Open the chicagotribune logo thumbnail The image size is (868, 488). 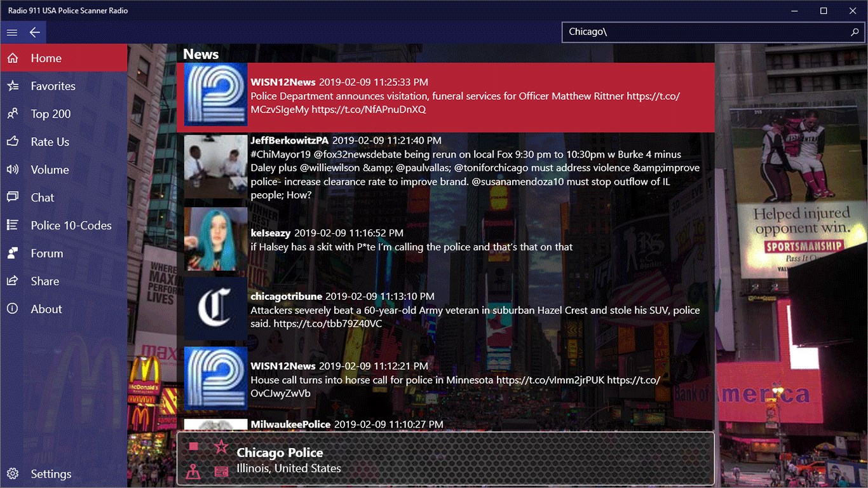[x=215, y=309]
